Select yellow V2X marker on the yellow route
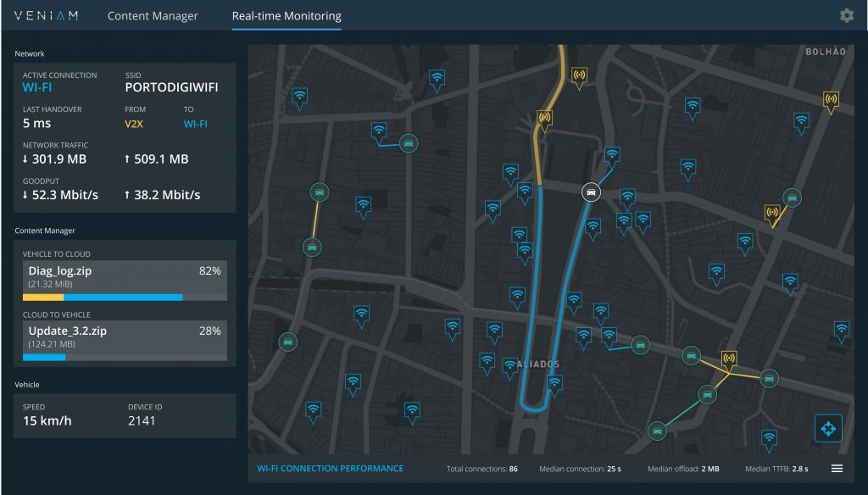 point(544,118)
